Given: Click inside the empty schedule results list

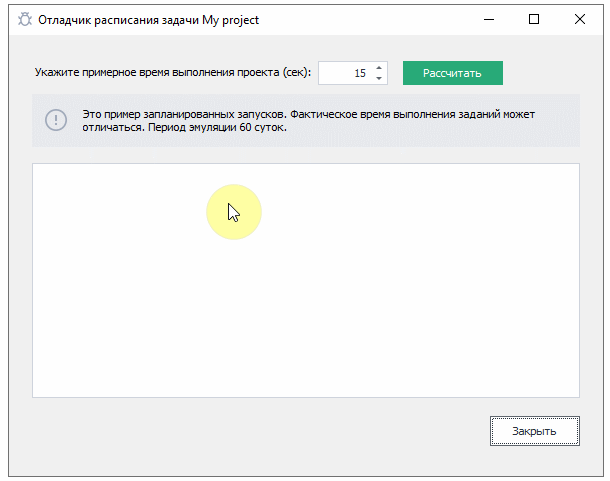Looking at the screenshot, I should [306, 280].
